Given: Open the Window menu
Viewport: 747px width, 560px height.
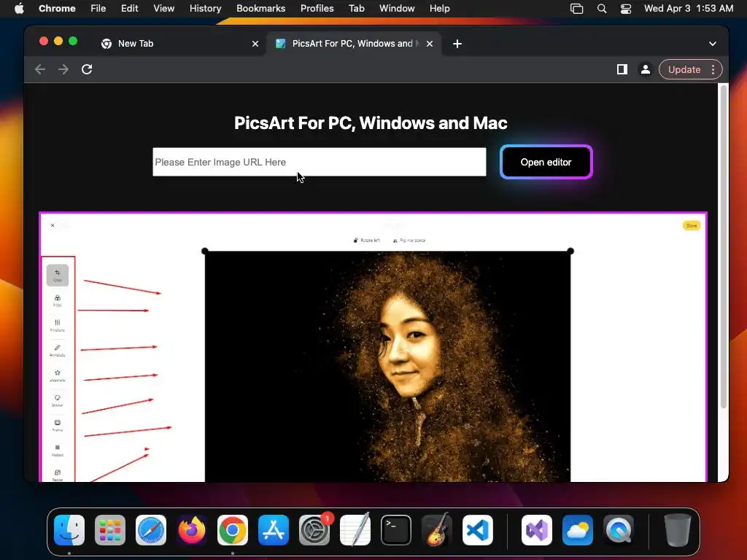Looking at the screenshot, I should (x=397, y=9).
